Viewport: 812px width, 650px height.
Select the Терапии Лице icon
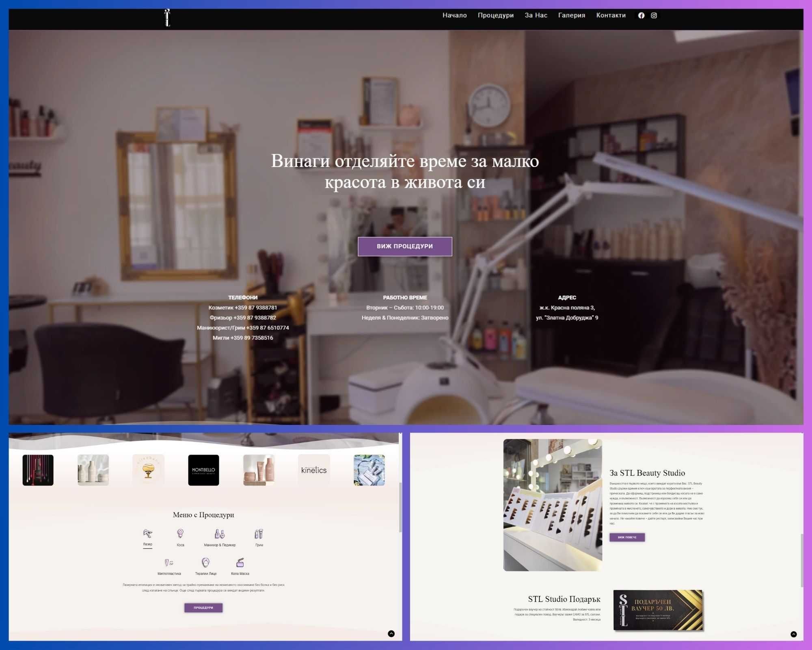[x=206, y=563]
